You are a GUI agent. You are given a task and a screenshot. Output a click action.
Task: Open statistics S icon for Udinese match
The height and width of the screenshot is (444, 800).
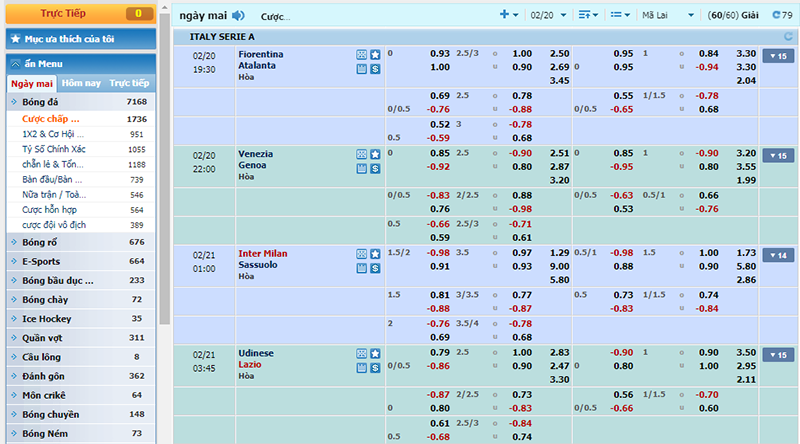(x=375, y=369)
